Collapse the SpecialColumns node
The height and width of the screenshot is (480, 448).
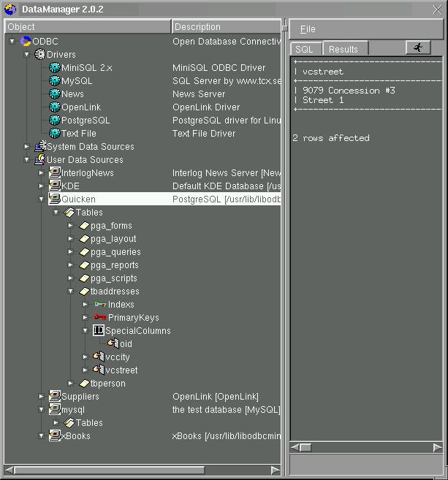point(85,331)
